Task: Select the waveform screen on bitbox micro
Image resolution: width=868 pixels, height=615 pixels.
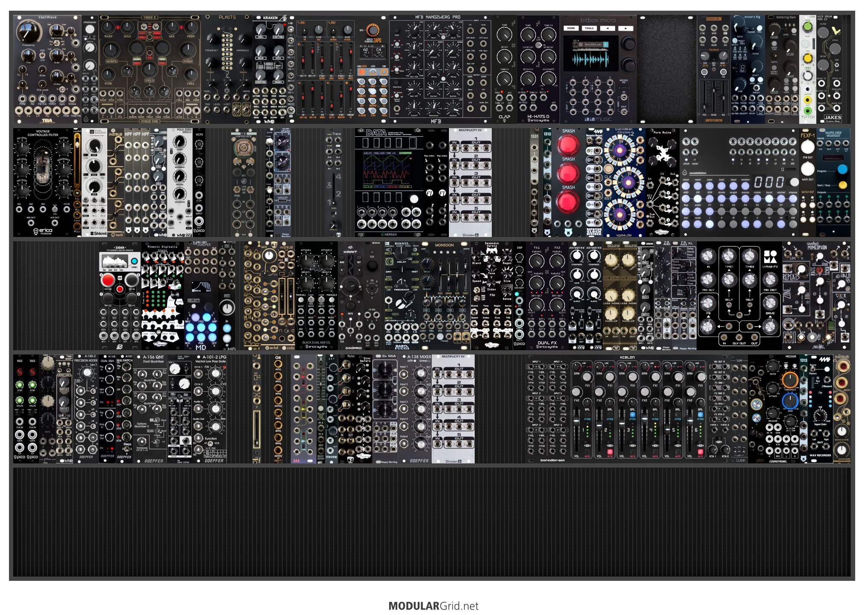Action: (591, 53)
